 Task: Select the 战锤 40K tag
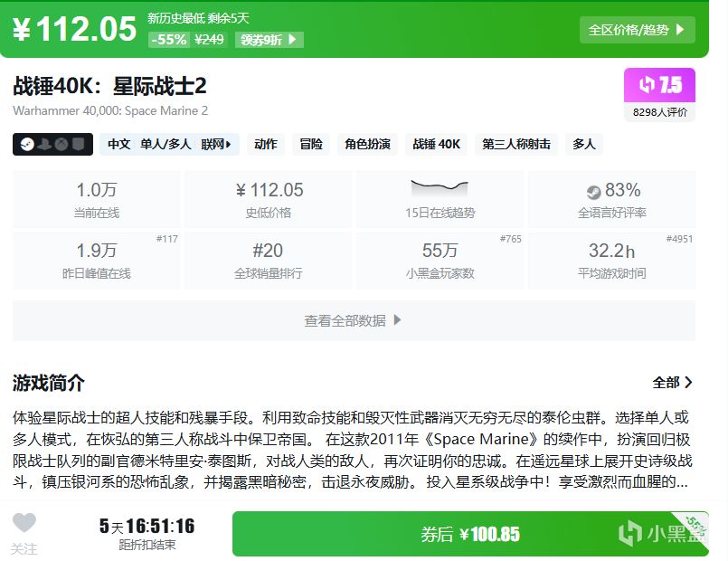click(x=437, y=145)
